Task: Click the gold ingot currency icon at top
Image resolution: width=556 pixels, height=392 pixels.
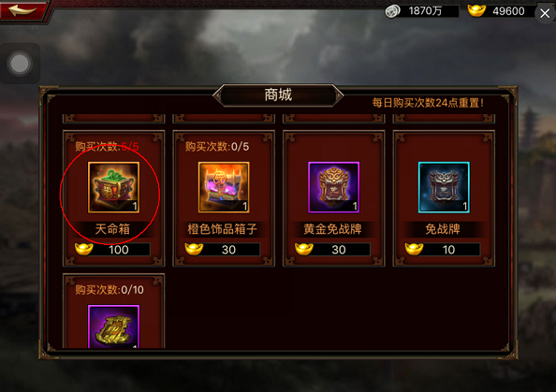Action: point(476,10)
